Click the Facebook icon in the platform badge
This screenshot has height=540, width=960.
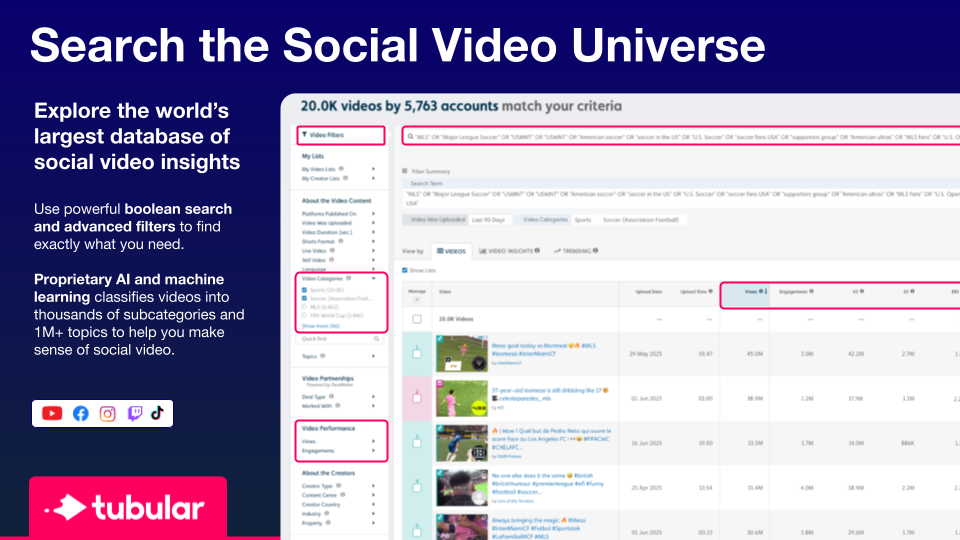(x=80, y=413)
